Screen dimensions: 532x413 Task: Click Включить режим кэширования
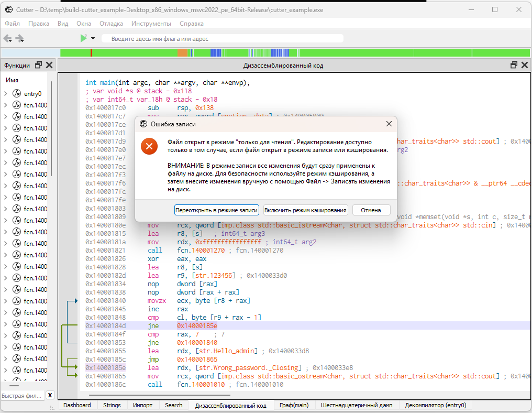click(305, 210)
